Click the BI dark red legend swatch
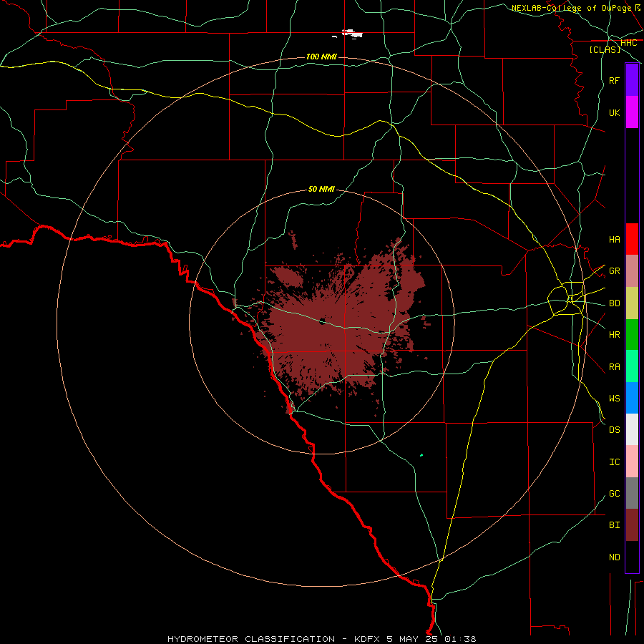Screen dimensions: 644x644 pyautogui.click(x=632, y=525)
